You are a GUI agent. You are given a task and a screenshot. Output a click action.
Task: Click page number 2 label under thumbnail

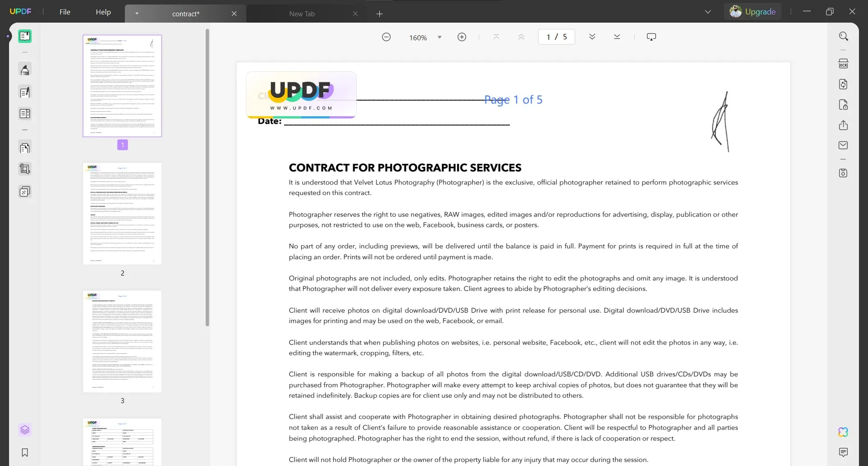122,273
